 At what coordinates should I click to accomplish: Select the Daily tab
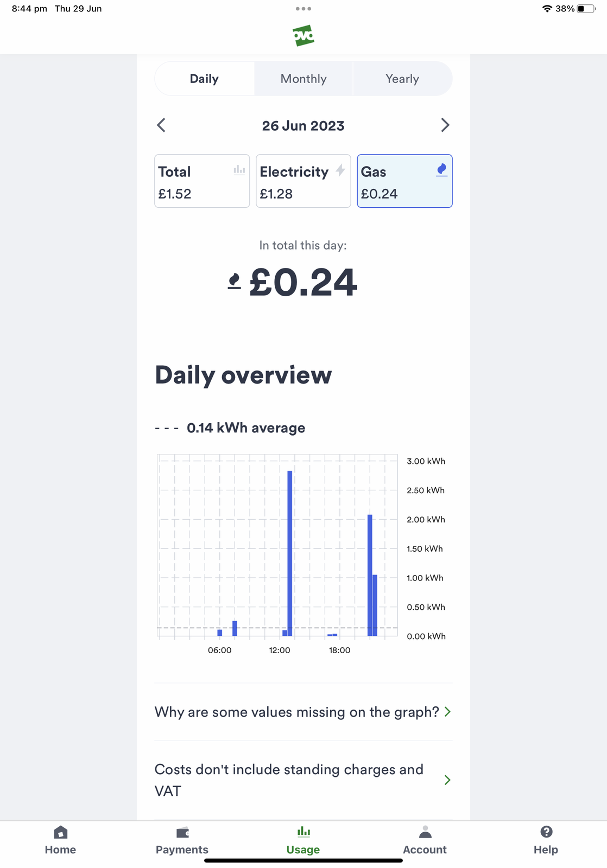[x=204, y=79]
